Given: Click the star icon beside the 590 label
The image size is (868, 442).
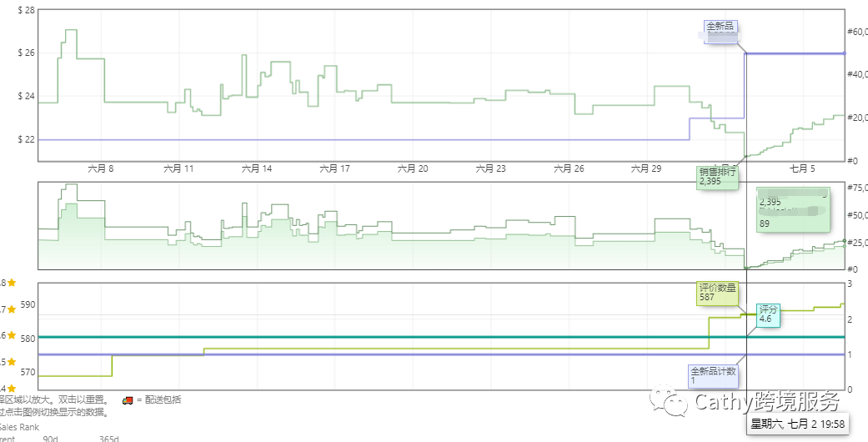Looking at the screenshot, I should click(11, 309).
